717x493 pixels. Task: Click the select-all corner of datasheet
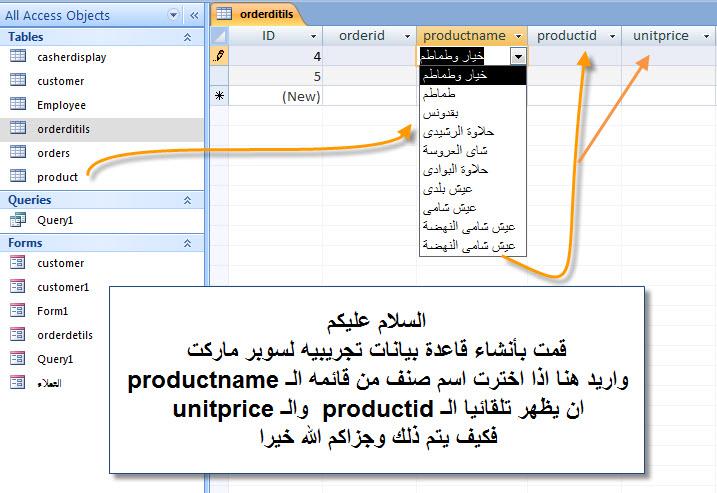(219, 36)
